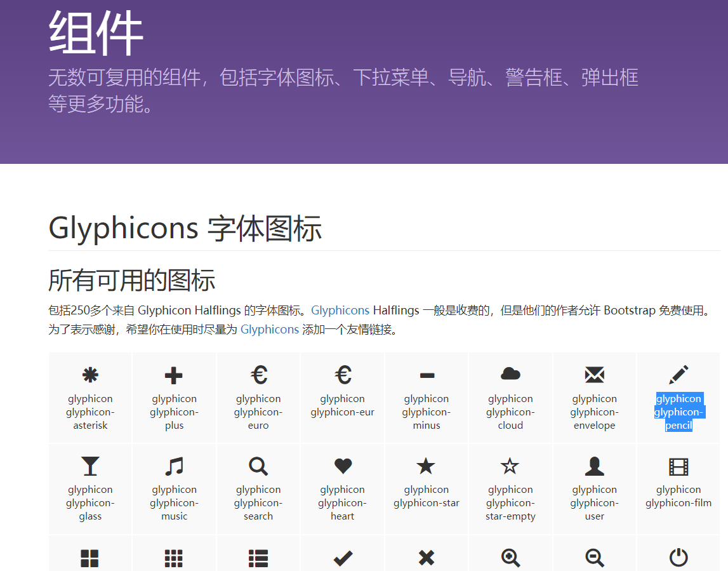Screen dimensions: 728x571
Task: Click the glyphicon-glass label text
Action: 90,502
